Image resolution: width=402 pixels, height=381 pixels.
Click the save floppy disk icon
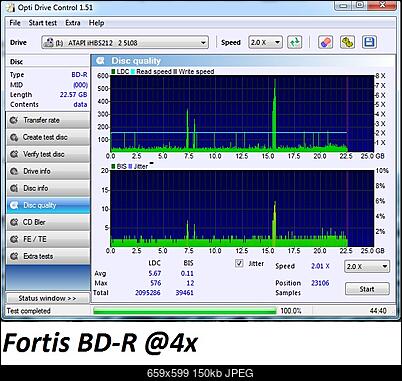pyautogui.click(x=369, y=42)
